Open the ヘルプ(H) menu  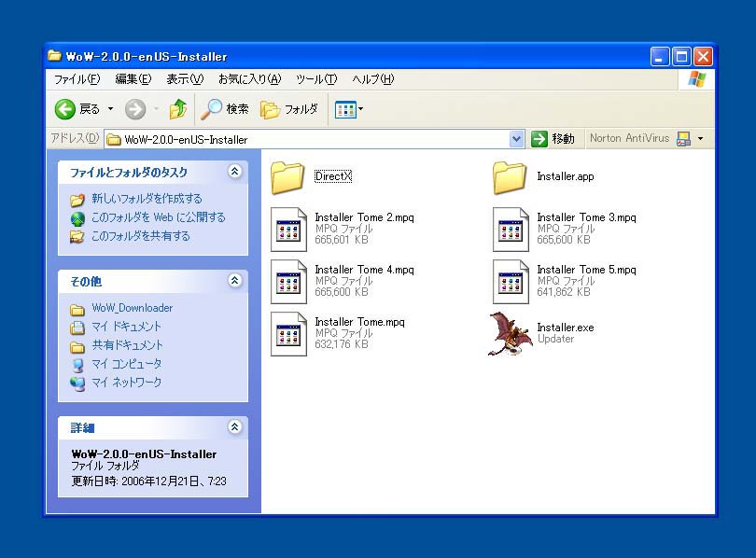372,79
